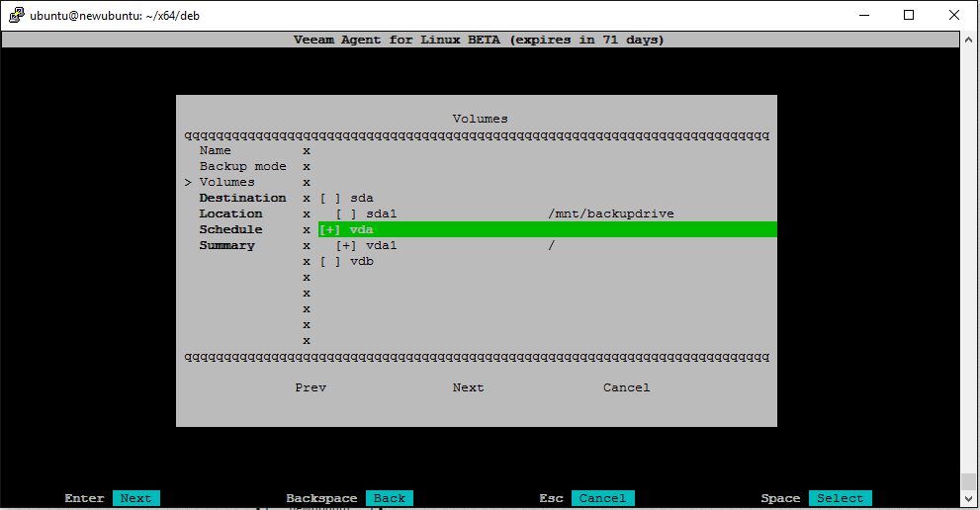Toggle the sda1 partition checkbox
The height and width of the screenshot is (510, 980).
click(346, 213)
